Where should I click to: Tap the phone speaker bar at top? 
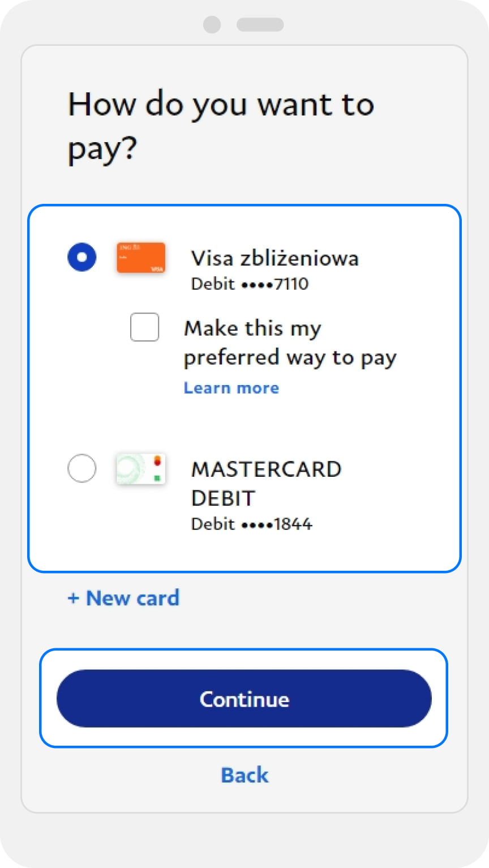[260, 24]
